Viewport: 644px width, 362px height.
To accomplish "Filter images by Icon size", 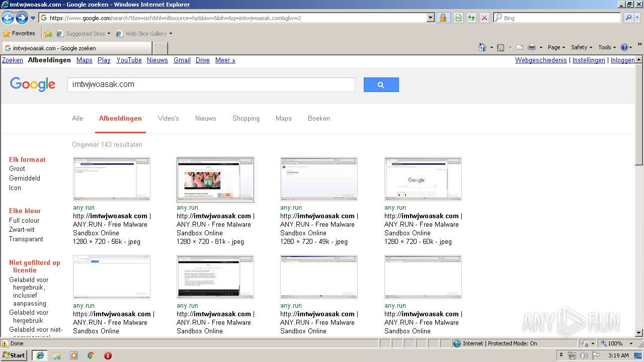I will pos(15,188).
